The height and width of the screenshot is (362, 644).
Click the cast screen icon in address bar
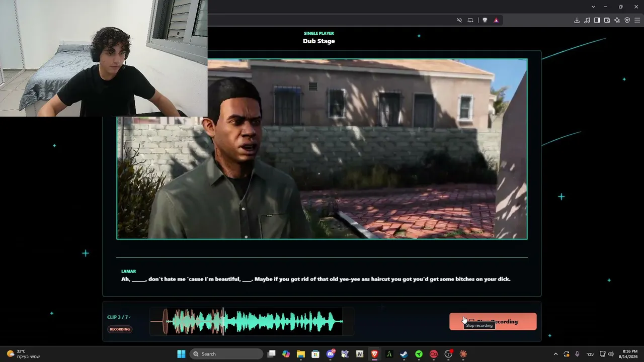pyautogui.click(x=470, y=20)
